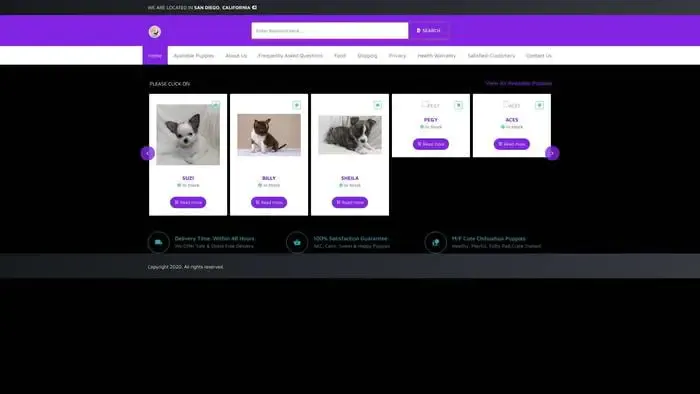Click the PEGY puppy name

[431, 120]
